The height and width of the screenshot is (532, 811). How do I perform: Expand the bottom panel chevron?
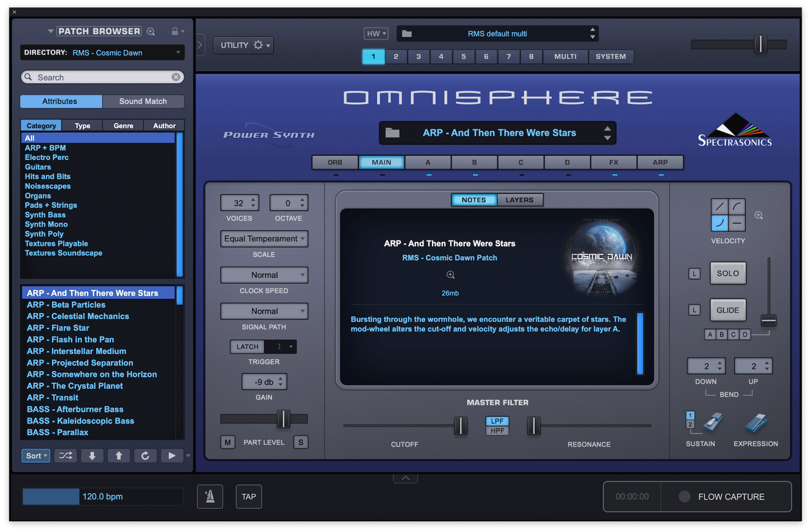405,478
